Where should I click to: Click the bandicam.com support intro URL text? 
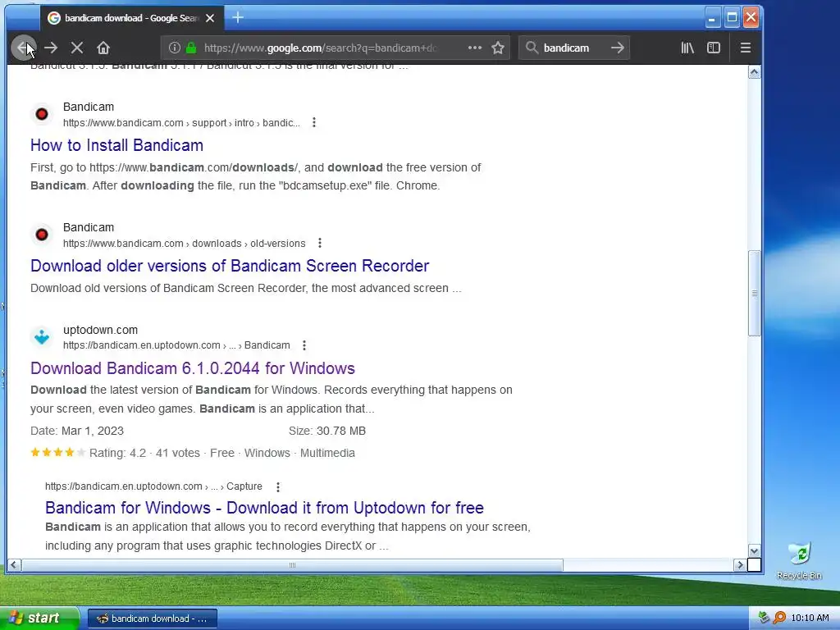(x=181, y=123)
